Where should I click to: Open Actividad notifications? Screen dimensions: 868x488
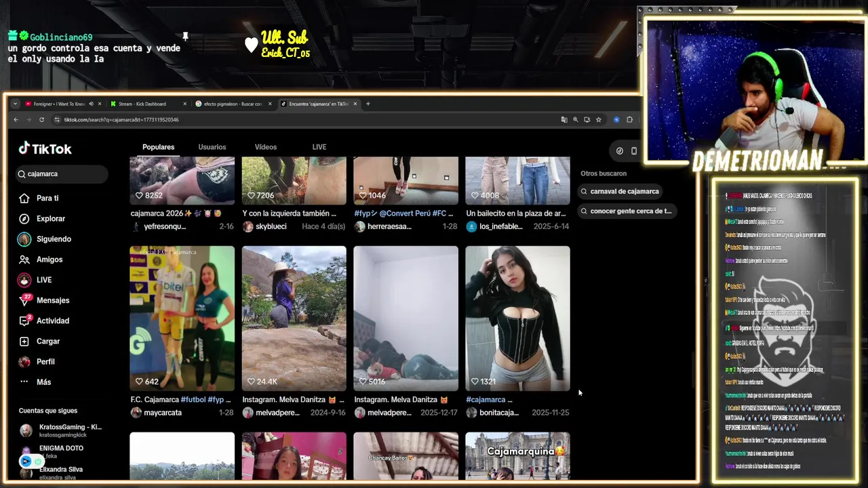[x=44, y=320]
